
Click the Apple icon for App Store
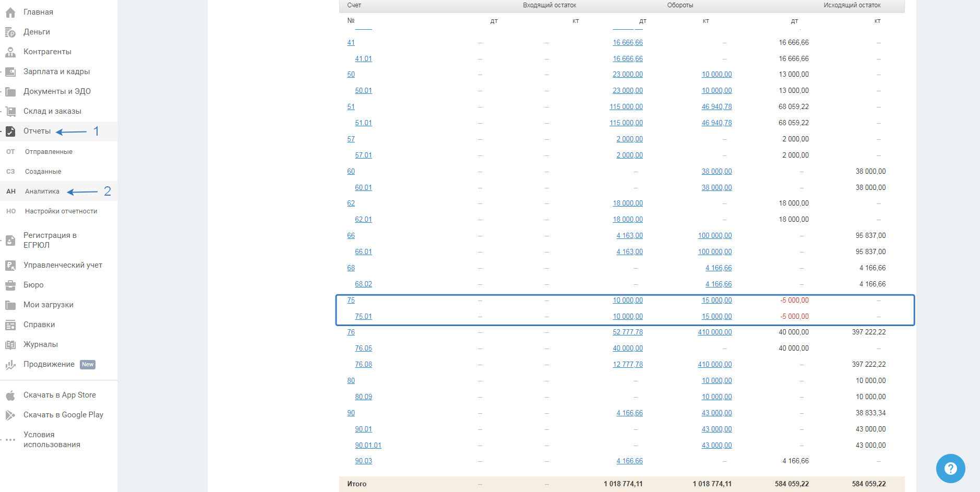(x=10, y=395)
